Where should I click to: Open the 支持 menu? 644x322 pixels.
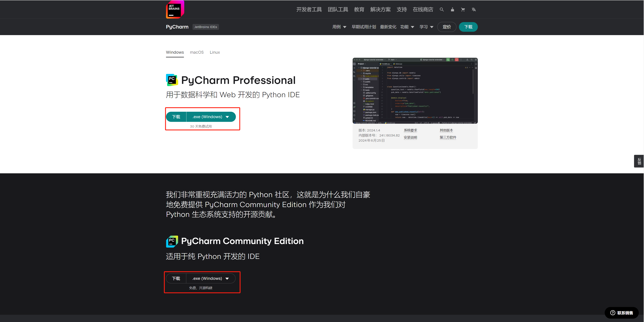tap(402, 9)
